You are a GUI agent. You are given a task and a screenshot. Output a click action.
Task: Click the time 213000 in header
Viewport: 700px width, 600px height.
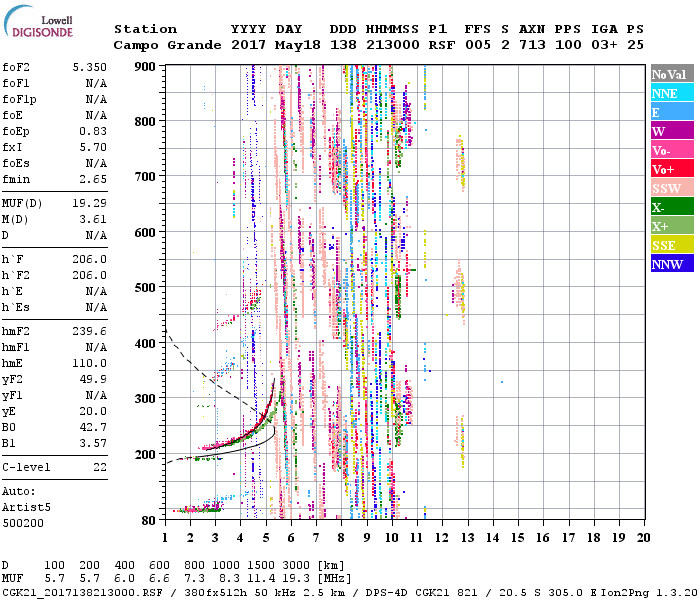click(392, 45)
